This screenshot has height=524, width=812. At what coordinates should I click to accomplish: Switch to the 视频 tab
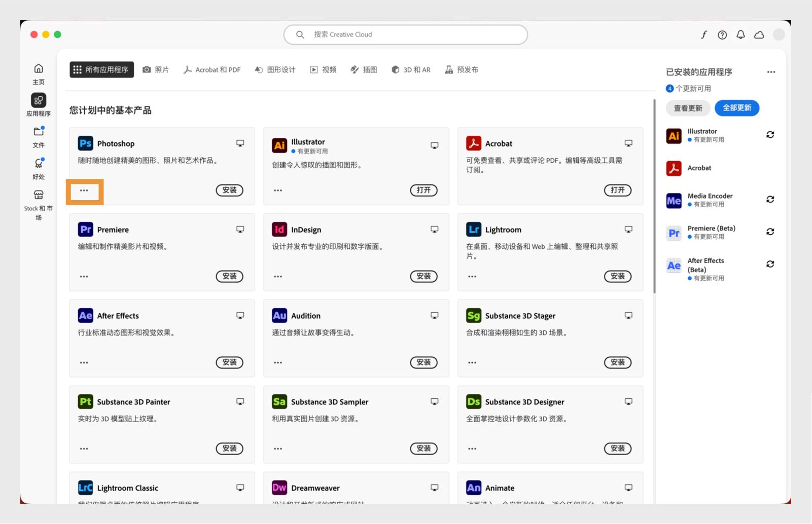coord(323,69)
